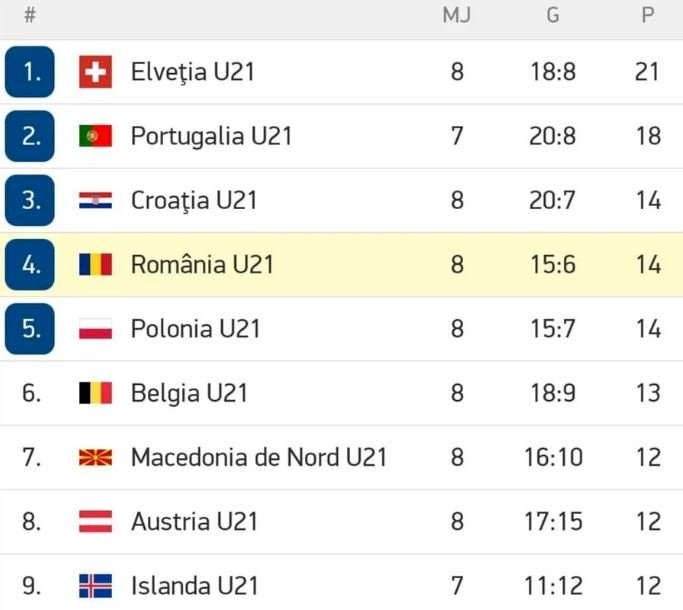Click the Romania flag icon

[x=95, y=264]
